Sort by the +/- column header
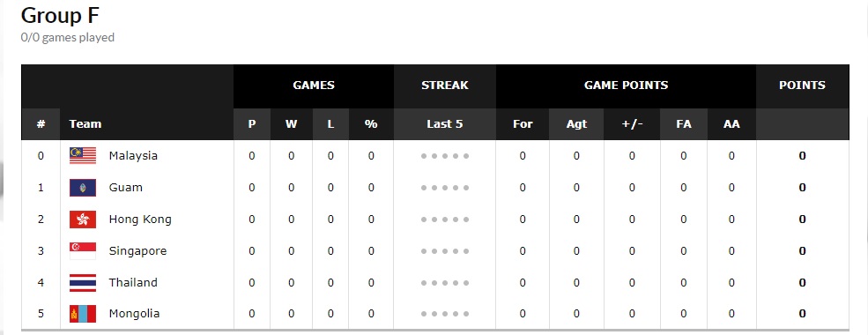 632,124
